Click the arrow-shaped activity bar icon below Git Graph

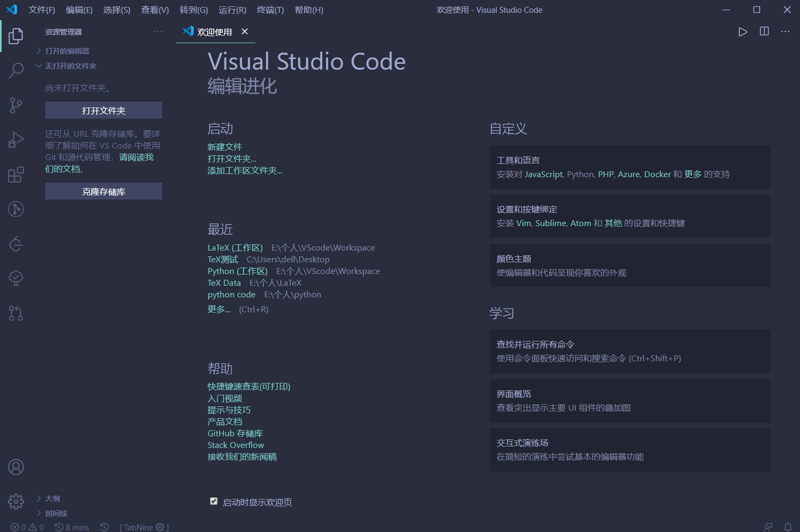[x=16, y=244]
